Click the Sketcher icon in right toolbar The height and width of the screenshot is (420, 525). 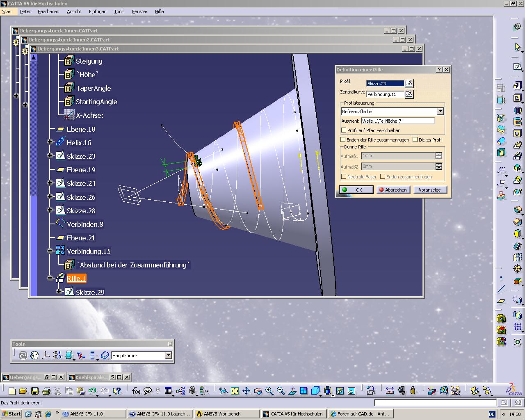pos(517,66)
